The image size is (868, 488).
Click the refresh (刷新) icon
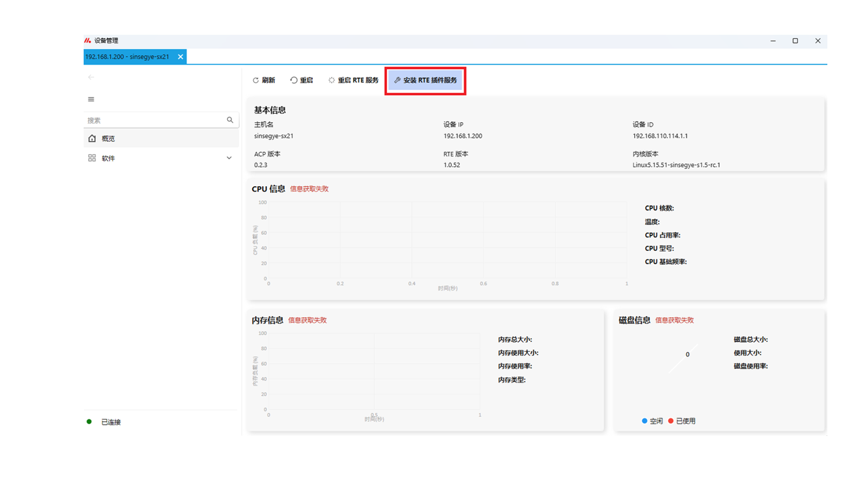255,80
